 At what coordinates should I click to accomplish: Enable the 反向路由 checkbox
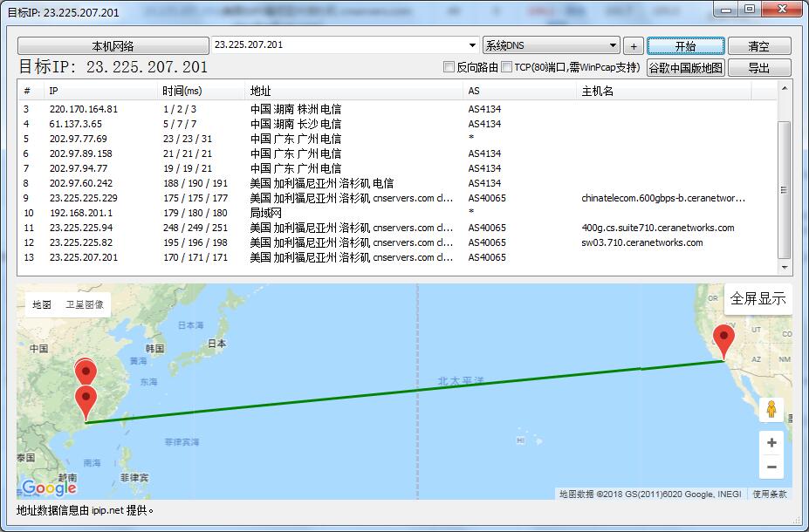(449, 67)
